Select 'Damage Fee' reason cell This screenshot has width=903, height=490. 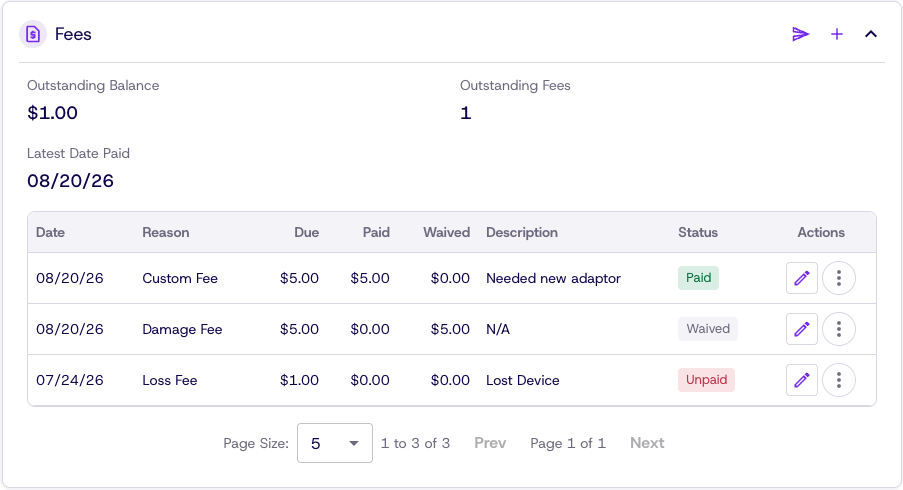(x=182, y=329)
